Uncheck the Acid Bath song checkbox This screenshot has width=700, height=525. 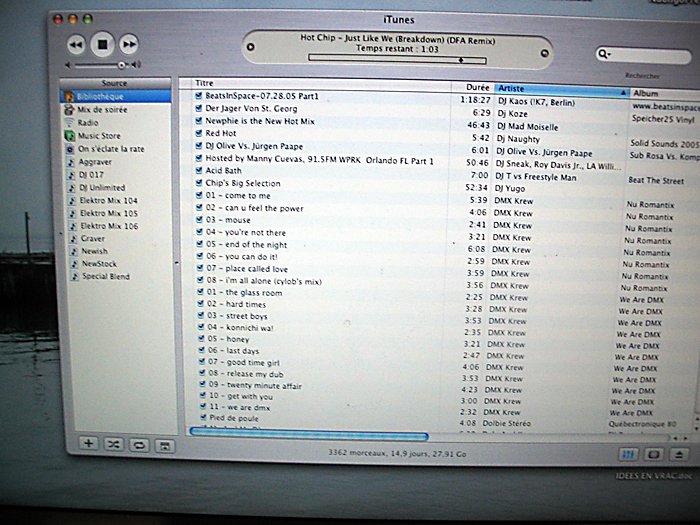200,170
